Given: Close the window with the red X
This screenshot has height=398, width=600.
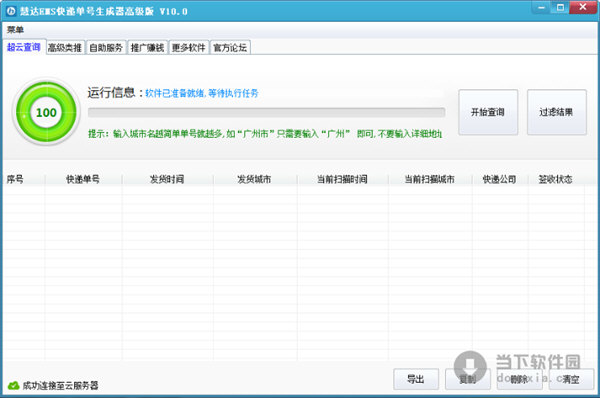Looking at the screenshot, I should pos(583,7).
